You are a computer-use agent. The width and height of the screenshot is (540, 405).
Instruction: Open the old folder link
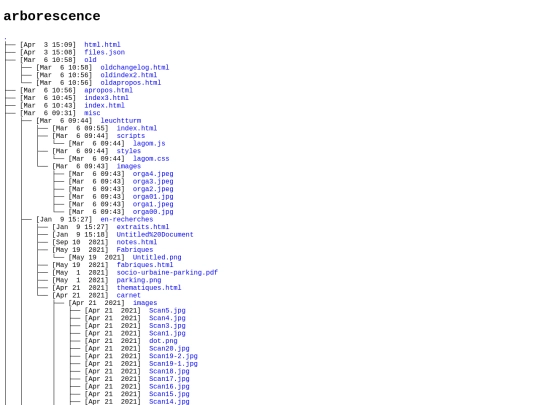(90, 60)
